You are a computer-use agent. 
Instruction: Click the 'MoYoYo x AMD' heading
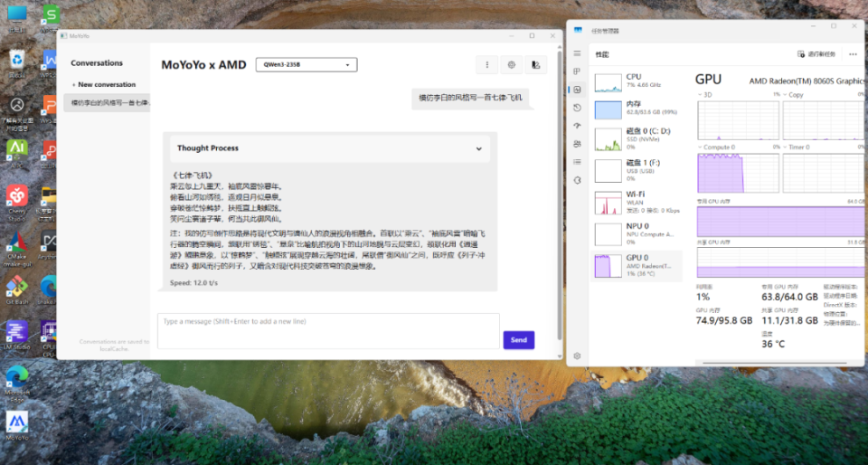pyautogui.click(x=203, y=65)
